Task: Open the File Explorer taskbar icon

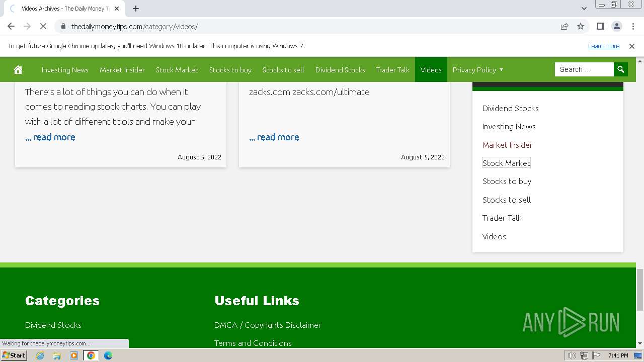Action: coord(57,355)
